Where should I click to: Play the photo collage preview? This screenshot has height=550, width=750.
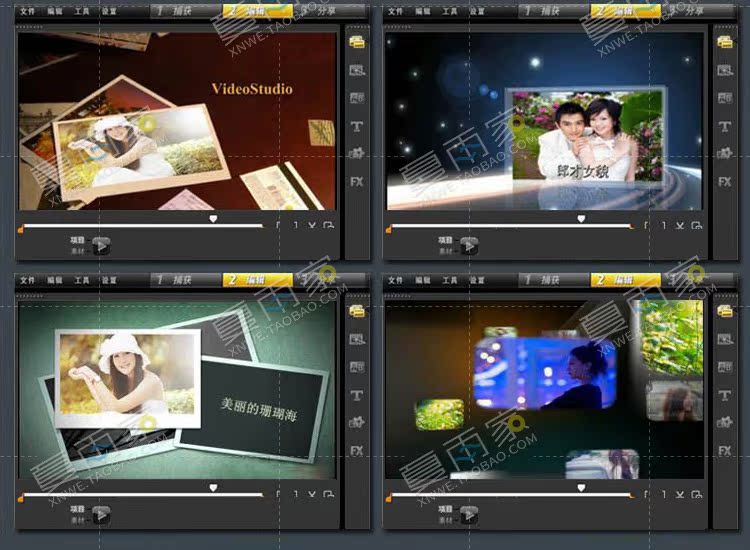coord(469,516)
